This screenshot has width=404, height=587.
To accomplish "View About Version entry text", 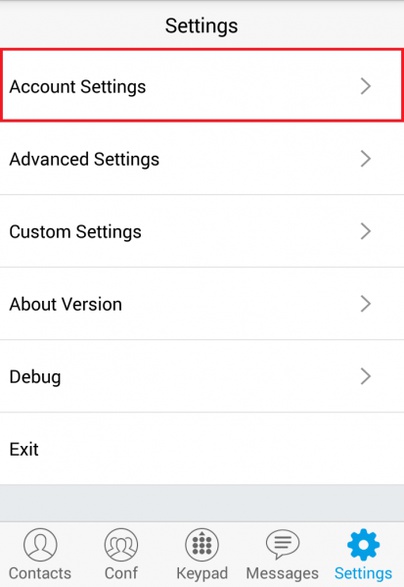I will 66,304.
